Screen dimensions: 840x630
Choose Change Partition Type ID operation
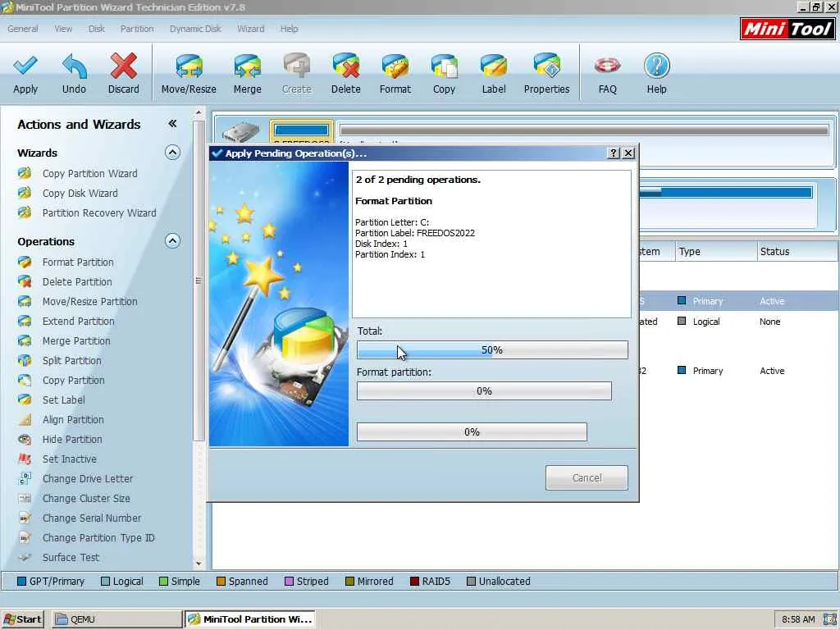(98, 538)
